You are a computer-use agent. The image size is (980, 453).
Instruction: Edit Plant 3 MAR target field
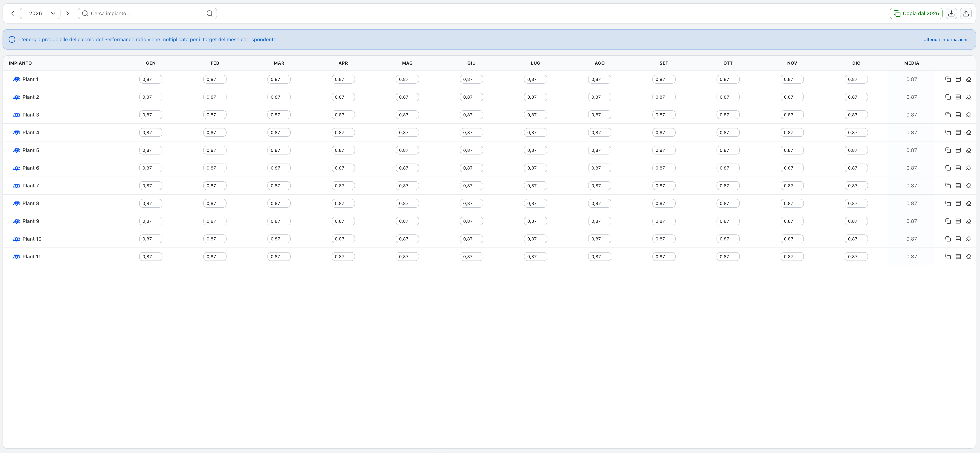pyautogui.click(x=279, y=115)
